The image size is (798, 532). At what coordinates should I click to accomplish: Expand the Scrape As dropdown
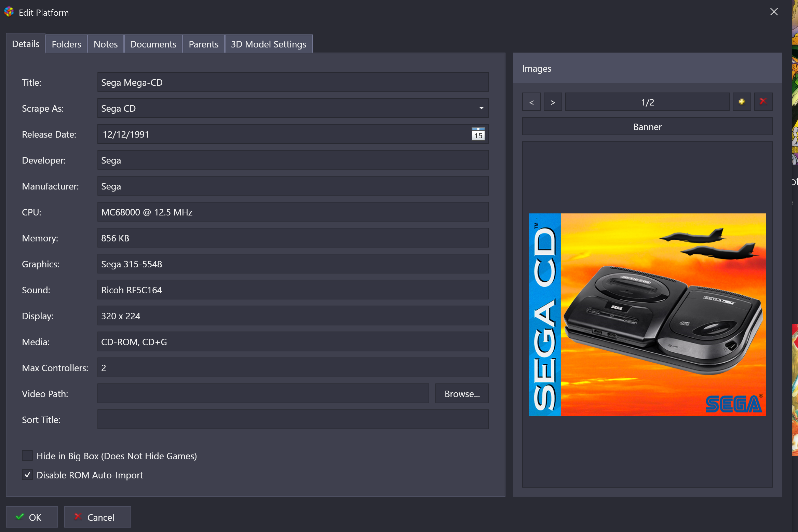(x=481, y=108)
